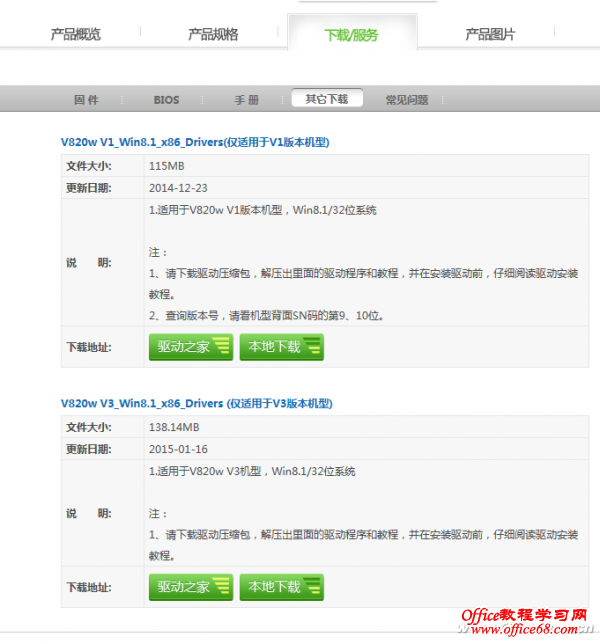Screen dimensions: 600x644
Task: Click 本地下载 button for V3 drivers
Action: (x=282, y=587)
